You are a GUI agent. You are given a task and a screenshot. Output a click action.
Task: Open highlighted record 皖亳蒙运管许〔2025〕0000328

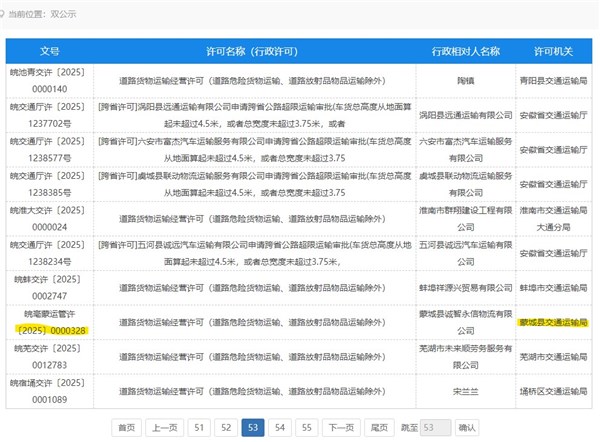pos(50,323)
